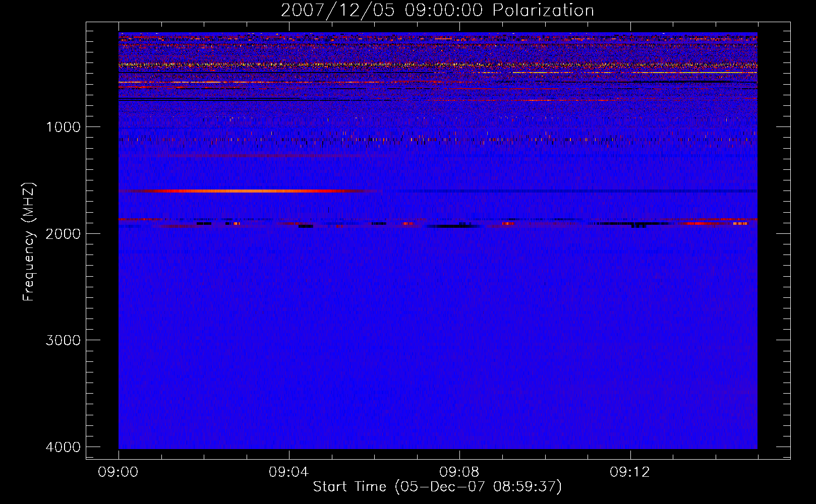Click the bright orange emission band near 1600 MHz
This screenshot has width=816, height=504.
247,191
